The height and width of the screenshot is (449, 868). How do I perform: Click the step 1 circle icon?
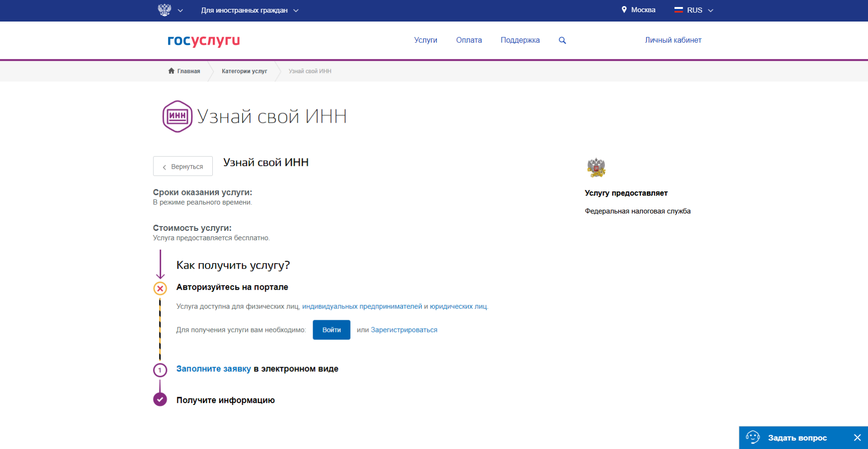point(160,370)
